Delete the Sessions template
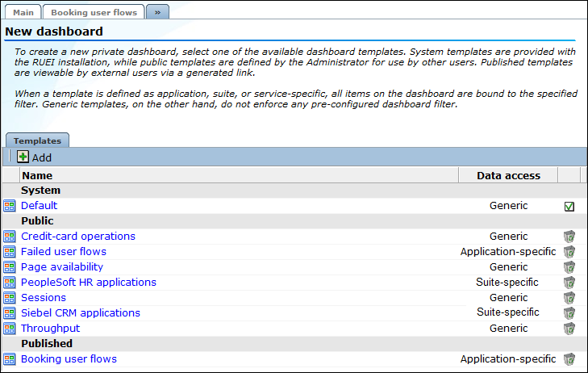The width and height of the screenshot is (588, 373). tap(569, 298)
